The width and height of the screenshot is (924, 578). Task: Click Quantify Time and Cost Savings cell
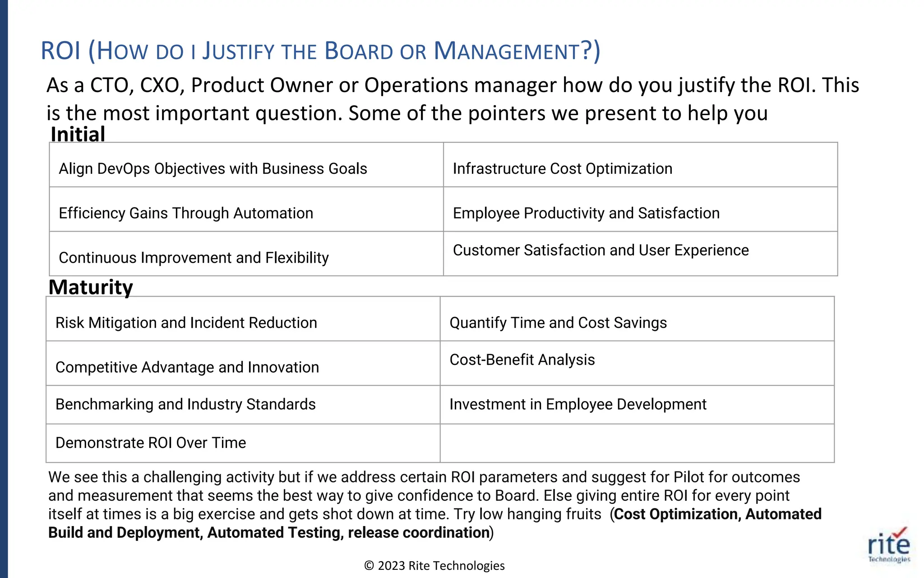(x=637, y=319)
